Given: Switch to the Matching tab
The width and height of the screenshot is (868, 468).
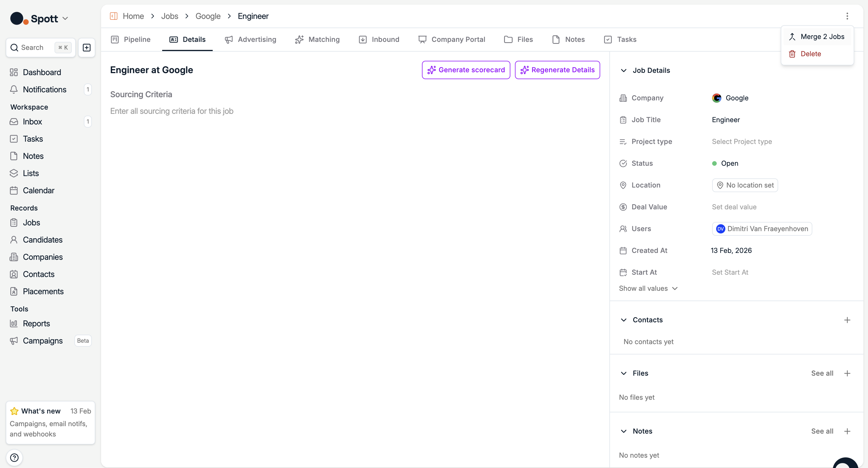Looking at the screenshot, I should coord(317,39).
